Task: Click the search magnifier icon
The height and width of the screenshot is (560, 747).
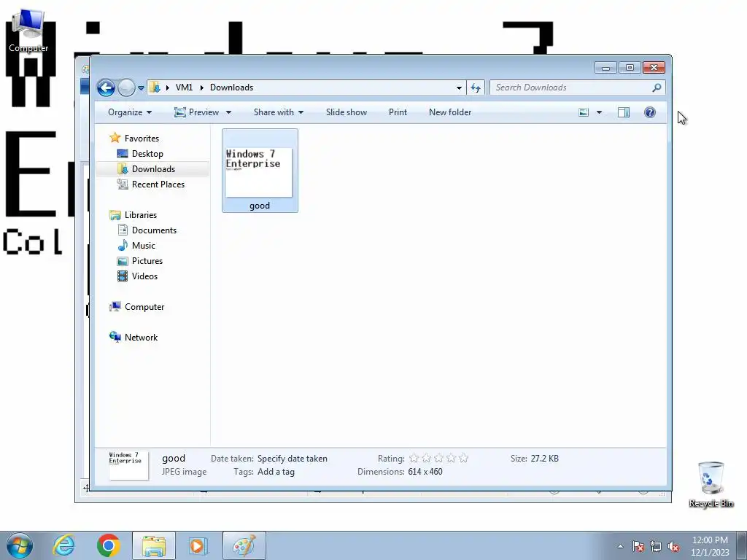Action: click(x=657, y=87)
